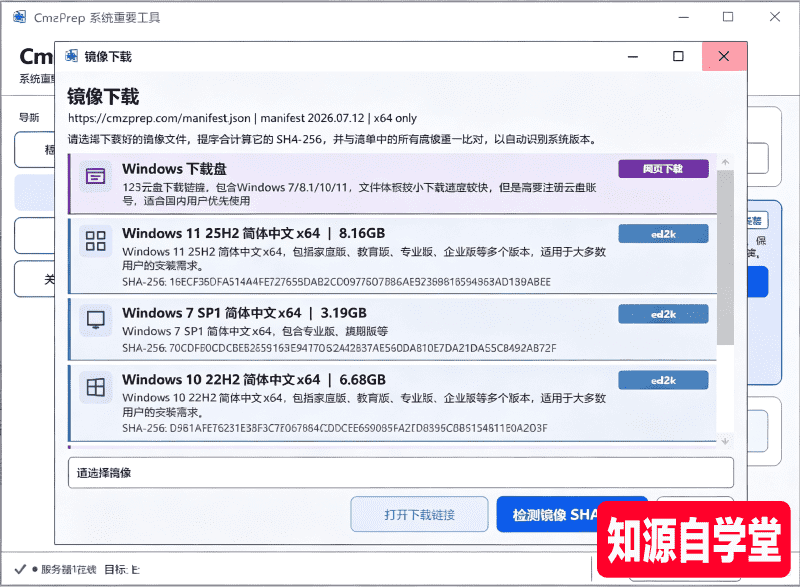
Task: Click the image list scrollbar thumb
Action: point(725,258)
